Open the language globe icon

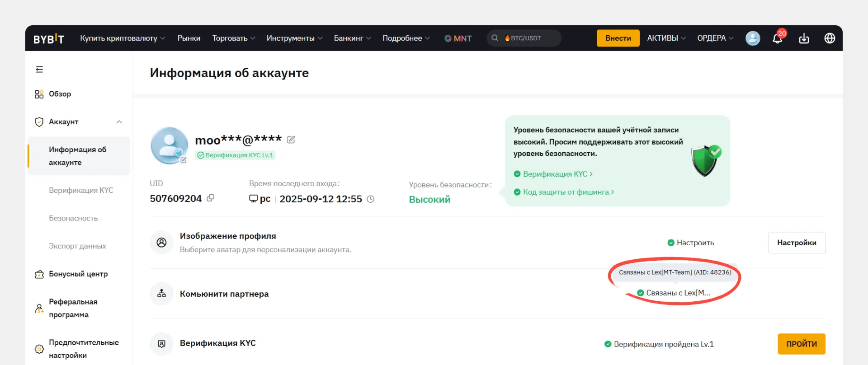coord(830,38)
